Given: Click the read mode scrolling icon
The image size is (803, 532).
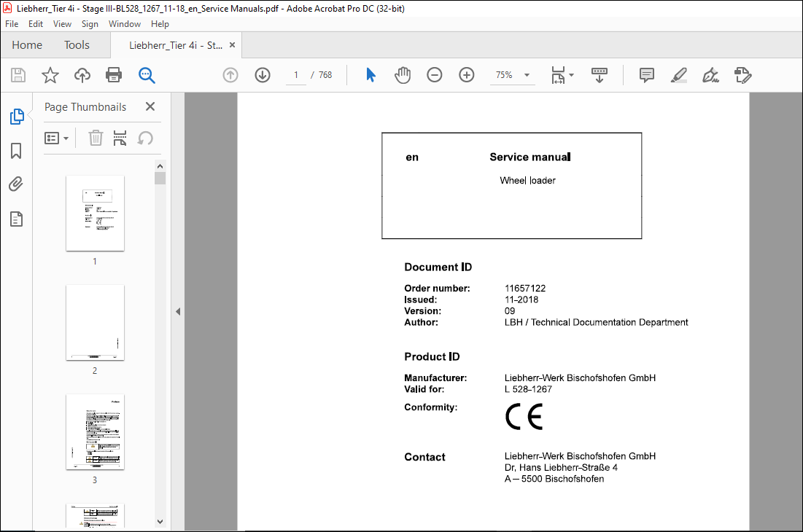Looking at the screenshot, I should pos(600,75).
